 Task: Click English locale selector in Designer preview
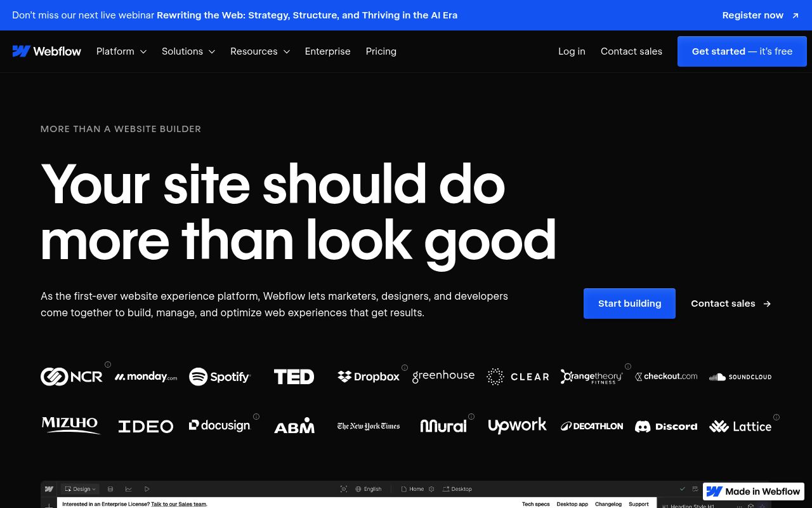pyautogui.click(x=369, y=489)
